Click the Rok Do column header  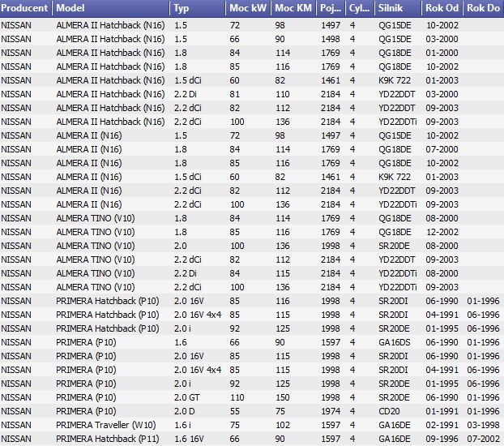(484, 8)
